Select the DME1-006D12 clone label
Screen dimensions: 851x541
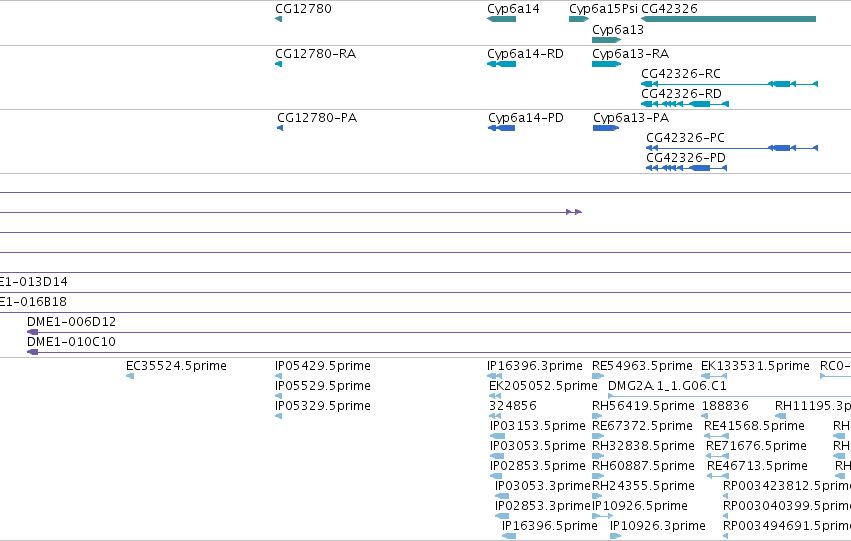click(72, 322)
